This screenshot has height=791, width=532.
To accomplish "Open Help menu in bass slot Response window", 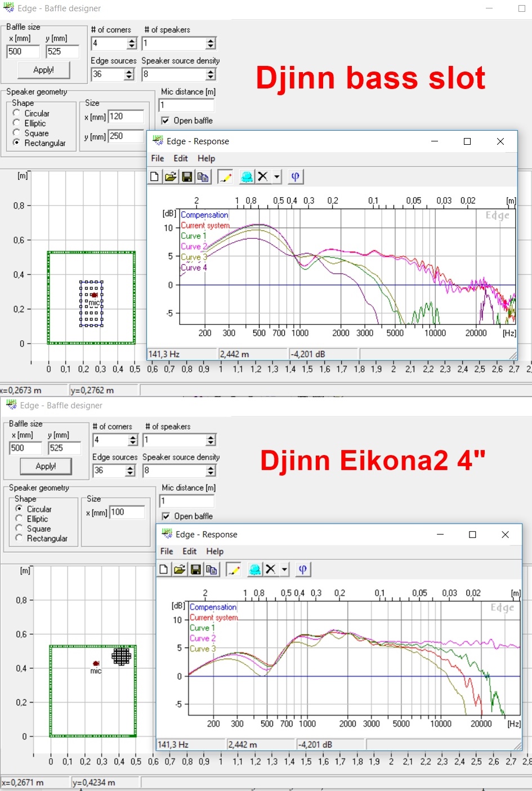I will 206,158.
